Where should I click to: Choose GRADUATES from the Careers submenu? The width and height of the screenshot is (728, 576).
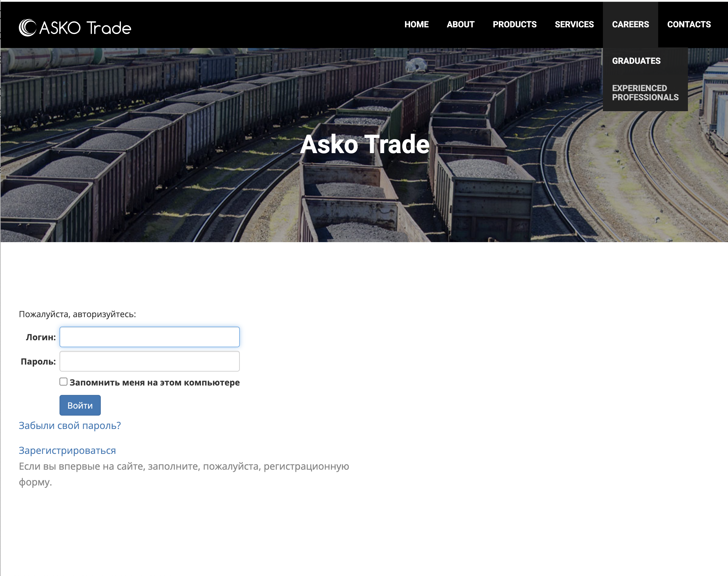tap(636, 61)
